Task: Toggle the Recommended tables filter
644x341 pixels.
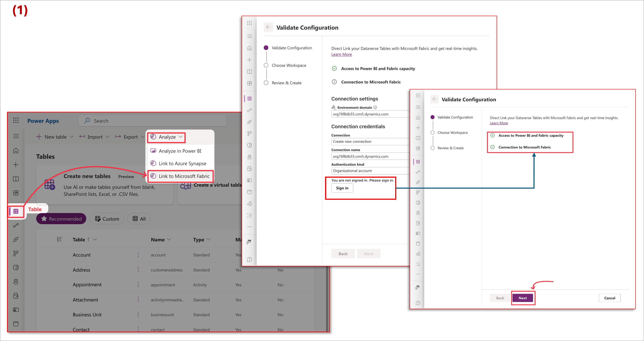Action: click(61, 219)
